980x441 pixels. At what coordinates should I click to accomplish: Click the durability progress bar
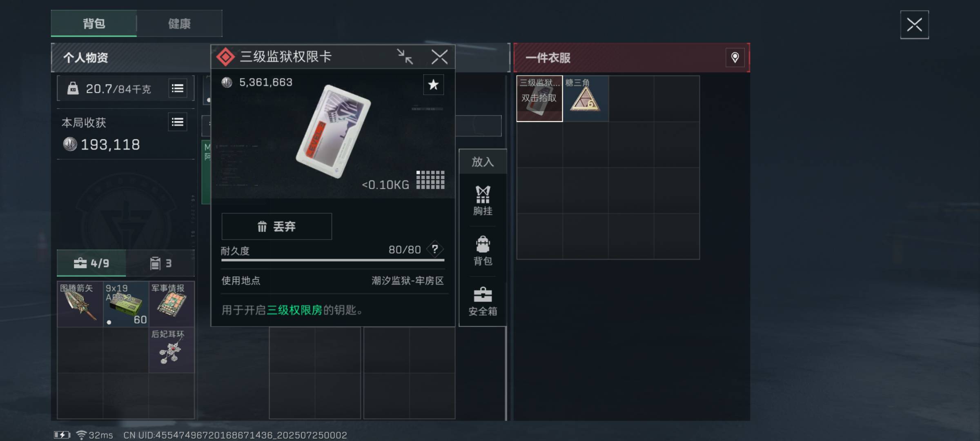[x=332, y=260]
